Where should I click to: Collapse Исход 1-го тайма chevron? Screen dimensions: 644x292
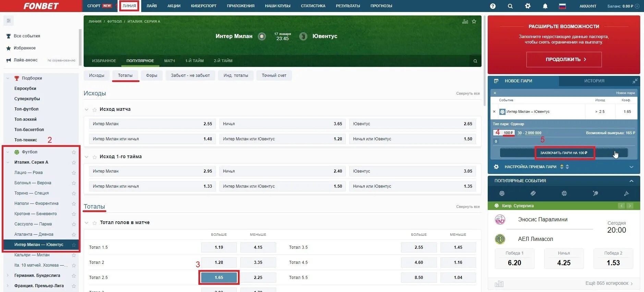87,157
